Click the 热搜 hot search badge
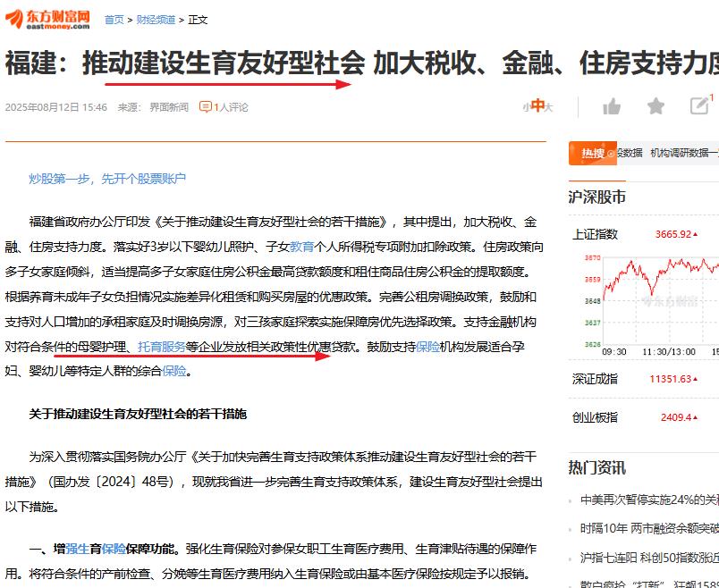The image size is (719, 588). tap(592, 153)
